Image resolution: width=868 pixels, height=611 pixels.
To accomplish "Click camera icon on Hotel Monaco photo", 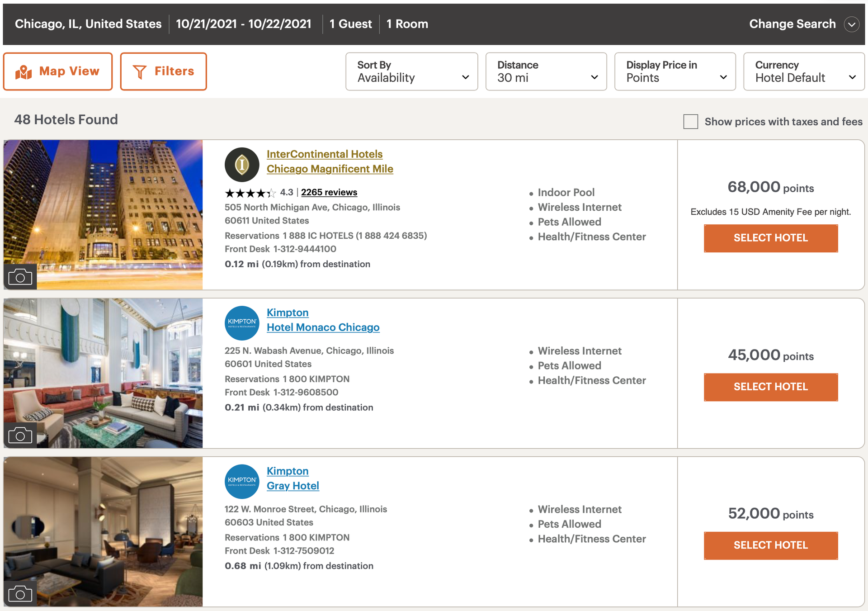I will [x=20, y=435].
